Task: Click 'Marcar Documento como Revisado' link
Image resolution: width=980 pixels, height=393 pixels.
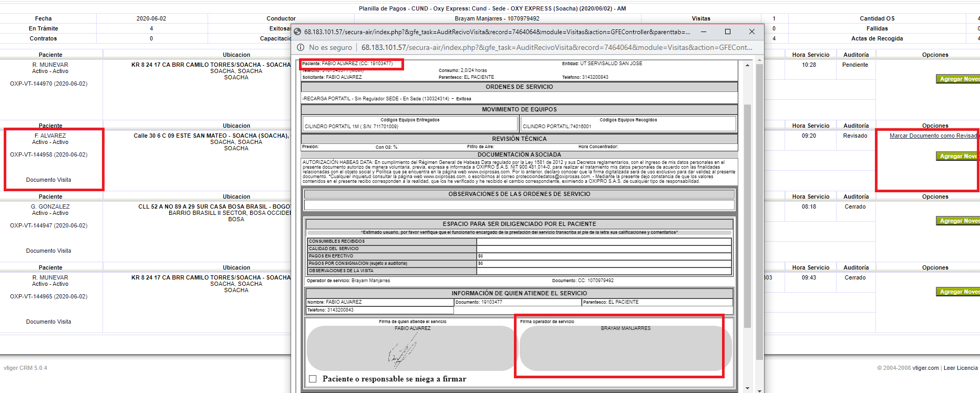Action: click(x=934, y=136)
